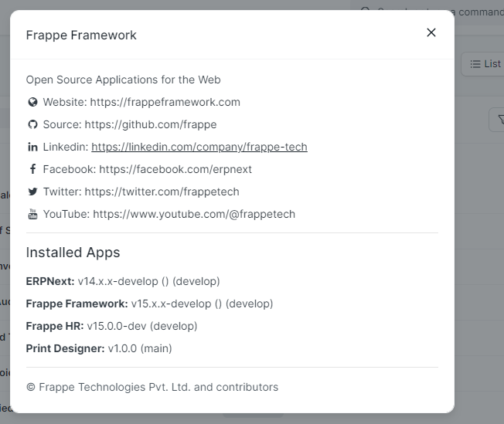The height and width of the screenshot is (424, 504).
Task: Select the Frappe HR v15.0.0-dev row
Action: [111, 326]
